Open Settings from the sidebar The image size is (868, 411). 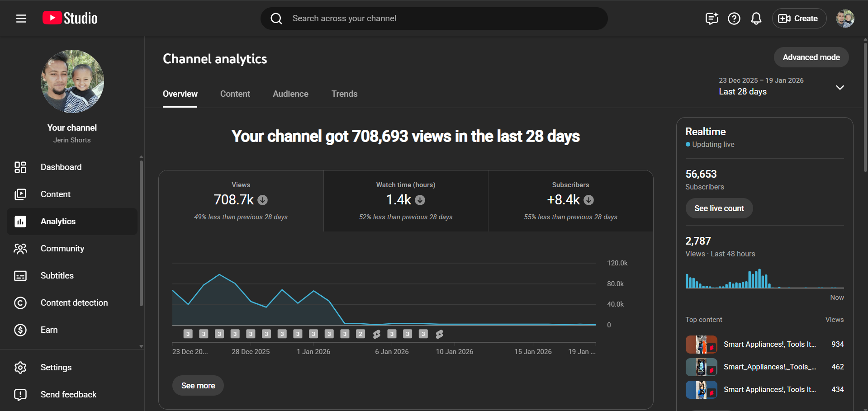click(x=56, y=368)
